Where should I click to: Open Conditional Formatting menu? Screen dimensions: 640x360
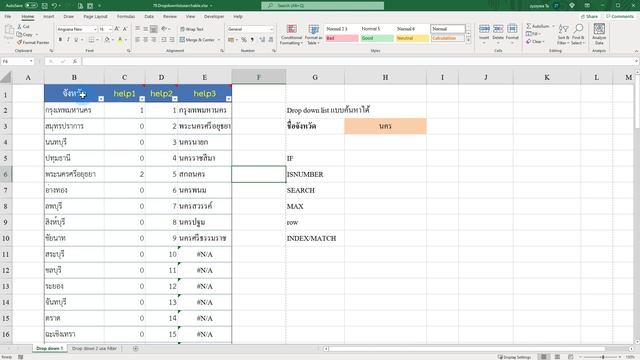[291, 35]
